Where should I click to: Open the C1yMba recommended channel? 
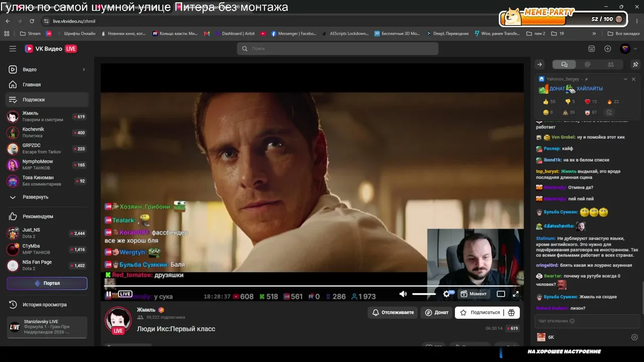click(x=47, y=249)
